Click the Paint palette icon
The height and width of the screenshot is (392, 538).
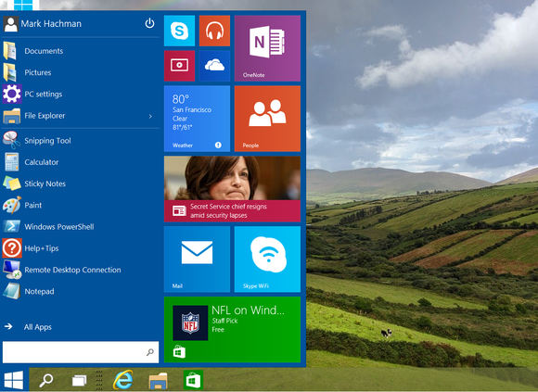click(x=12, y=205)
